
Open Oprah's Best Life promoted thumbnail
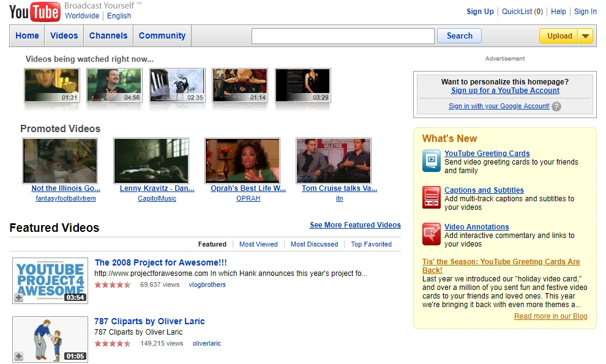point(242,161)
